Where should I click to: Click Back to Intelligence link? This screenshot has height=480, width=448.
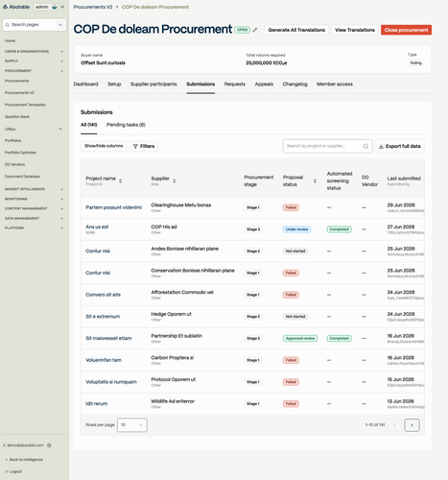pos(24,460)
